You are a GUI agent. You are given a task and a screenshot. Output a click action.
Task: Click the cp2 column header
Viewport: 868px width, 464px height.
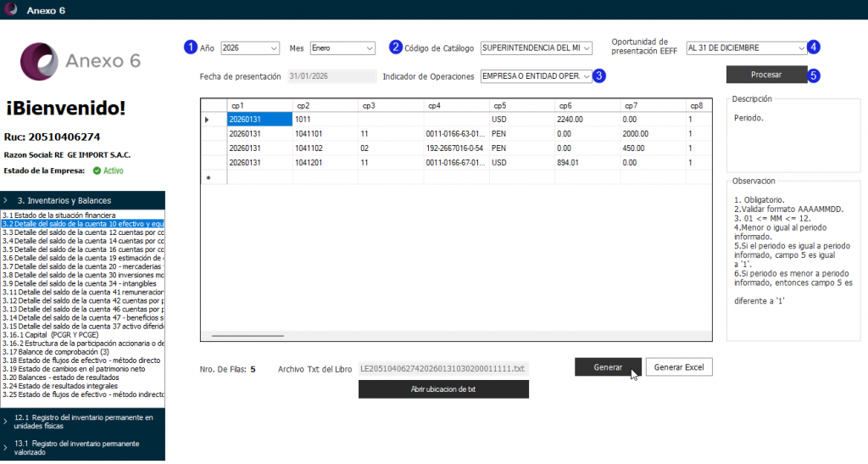click(325, 106)
